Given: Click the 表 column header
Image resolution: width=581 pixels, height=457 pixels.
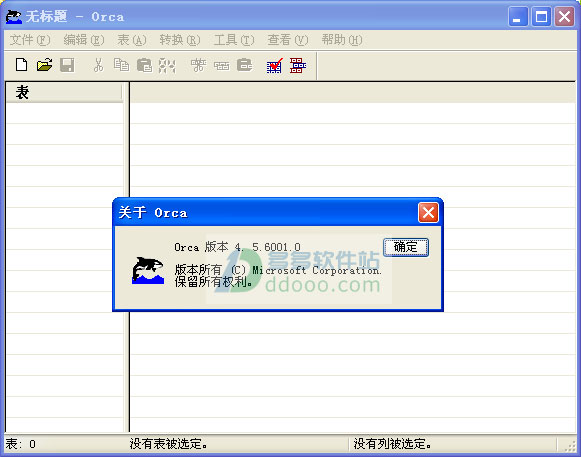Looking at the screenshot, I should tap(64, 92).
